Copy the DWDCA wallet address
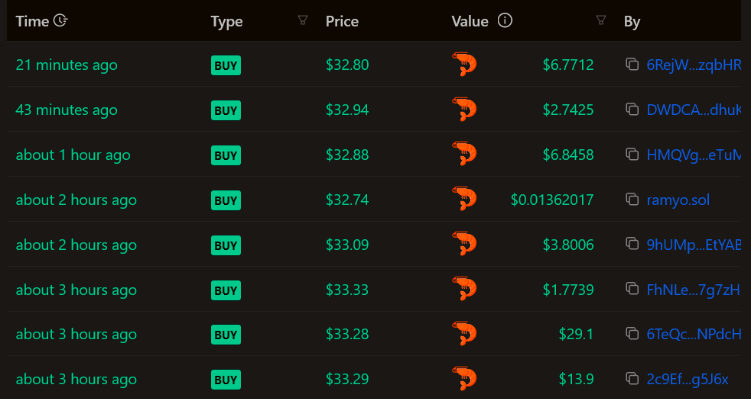Viewport: 751px width, 399px height. coord(632,109)
